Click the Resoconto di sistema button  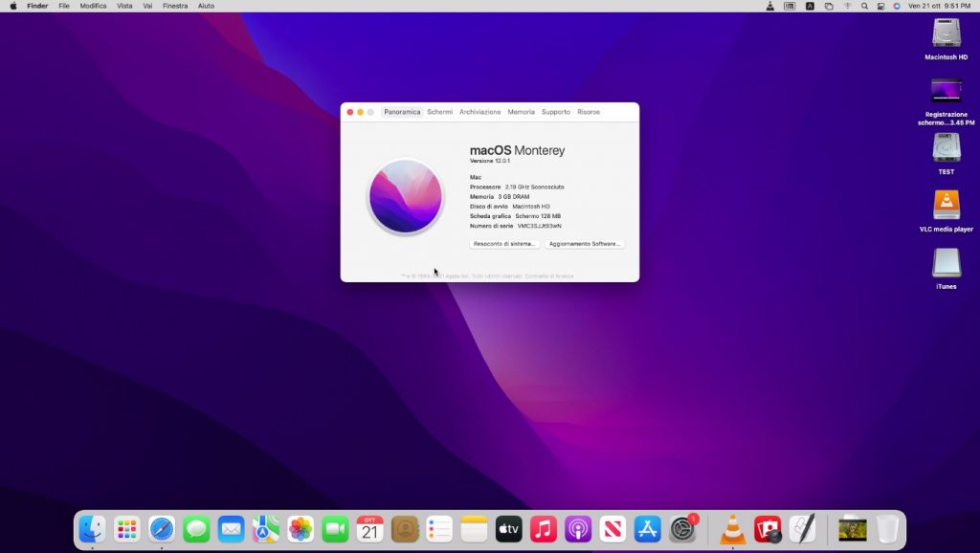504,244
